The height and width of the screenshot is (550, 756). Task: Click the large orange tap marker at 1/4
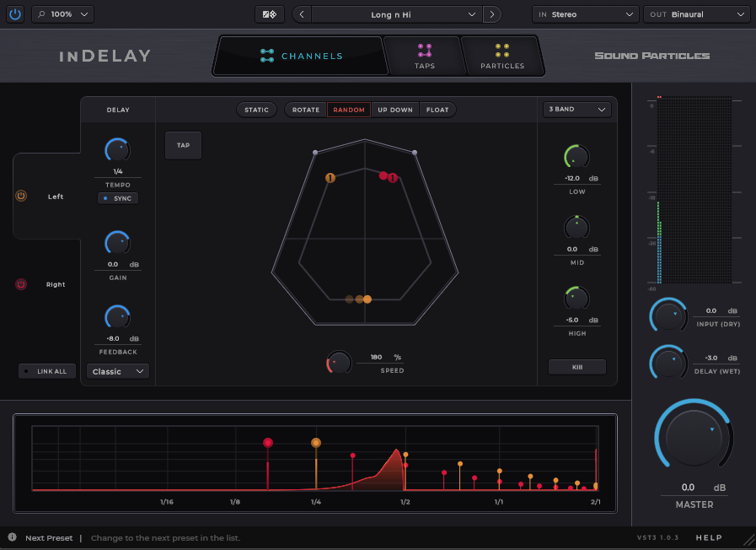pos(316,442)
